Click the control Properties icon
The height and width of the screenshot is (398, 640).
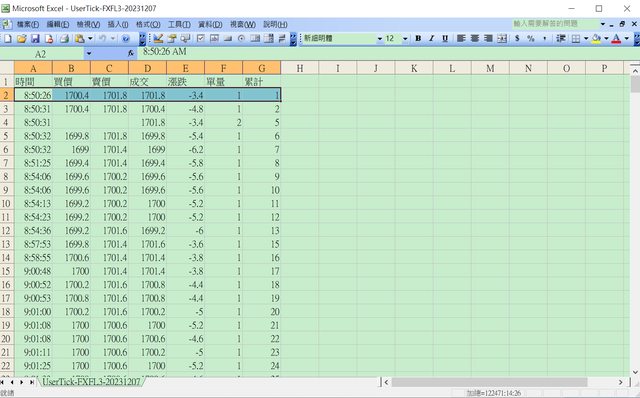pyautogui.click(x=172, y=38)
